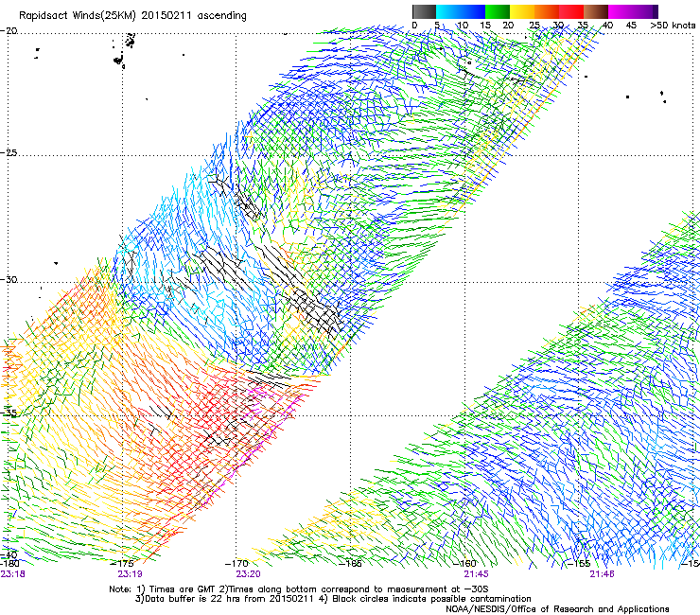
Task: Click the '-155' longitude axis label
Action: pos(579,564)
